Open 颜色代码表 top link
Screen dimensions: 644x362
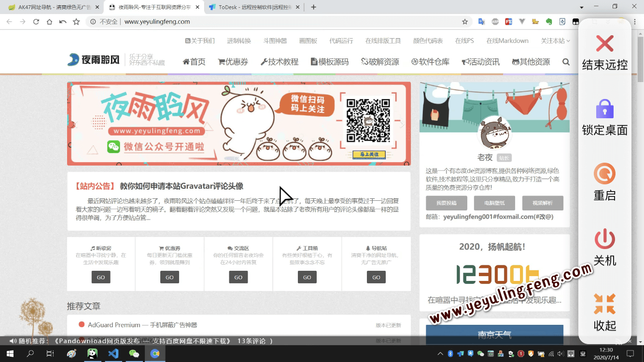click(x=428, y=41)
